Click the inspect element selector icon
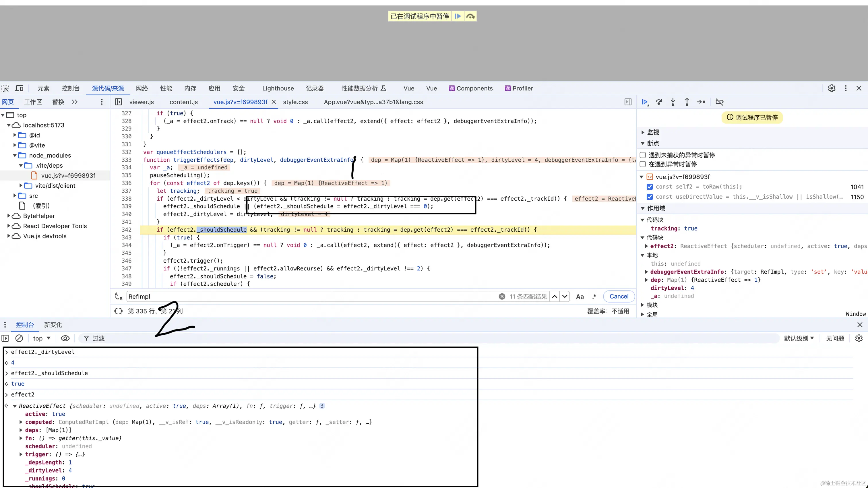This screenshot has width=868, height=488. [x=5, y=88]
